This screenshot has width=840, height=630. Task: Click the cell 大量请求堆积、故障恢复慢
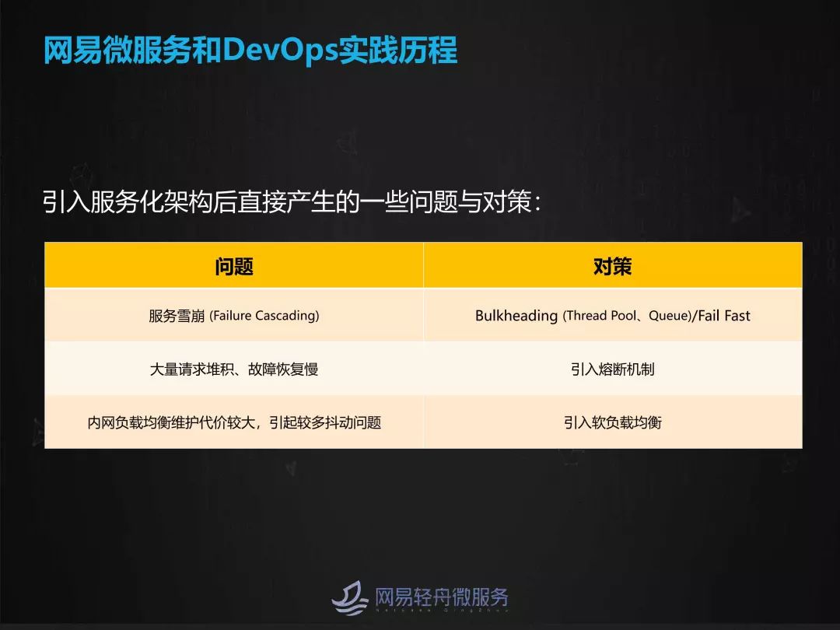(234, 369)
